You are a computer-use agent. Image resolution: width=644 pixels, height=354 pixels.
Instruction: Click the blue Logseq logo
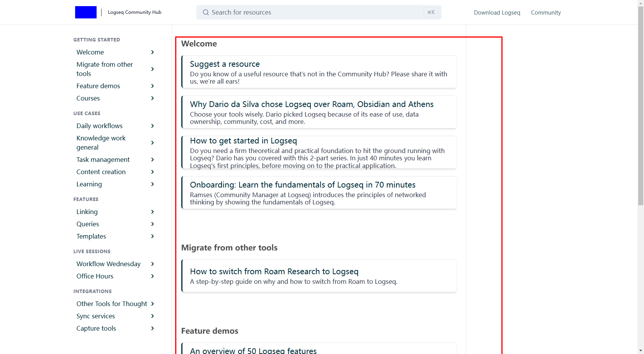click(x=85, y=12)
